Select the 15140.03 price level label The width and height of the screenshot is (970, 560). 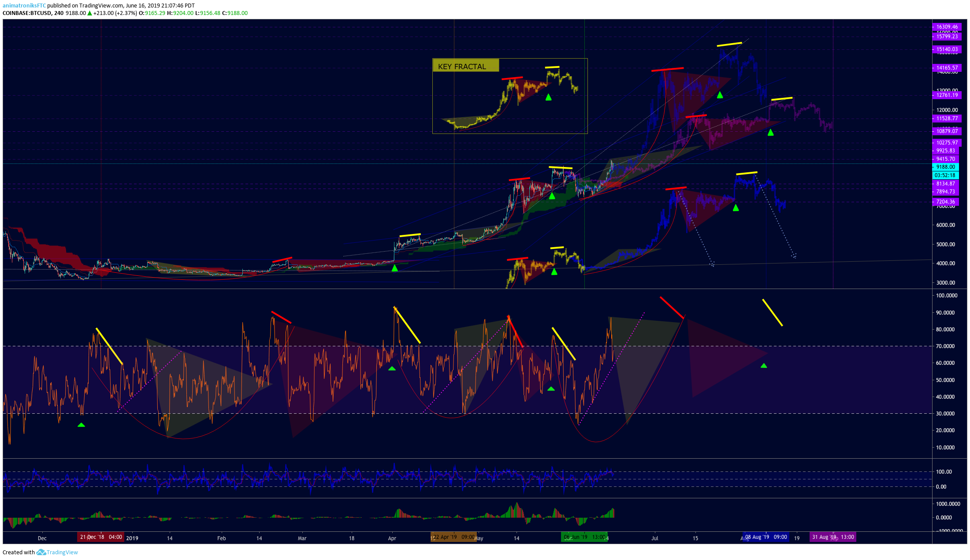coord(947,49)
